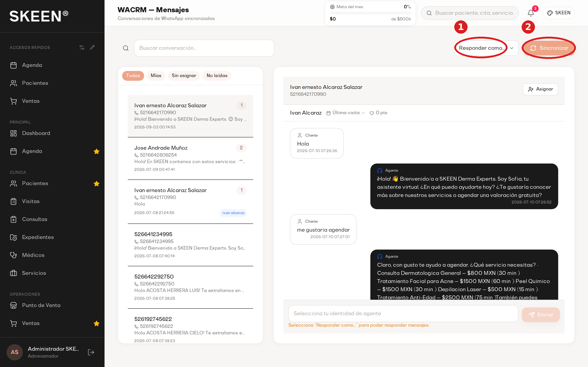Expand the Responder como dropdown
The height and width of the screenshot is (367, 588).
[x=486, y=48]
